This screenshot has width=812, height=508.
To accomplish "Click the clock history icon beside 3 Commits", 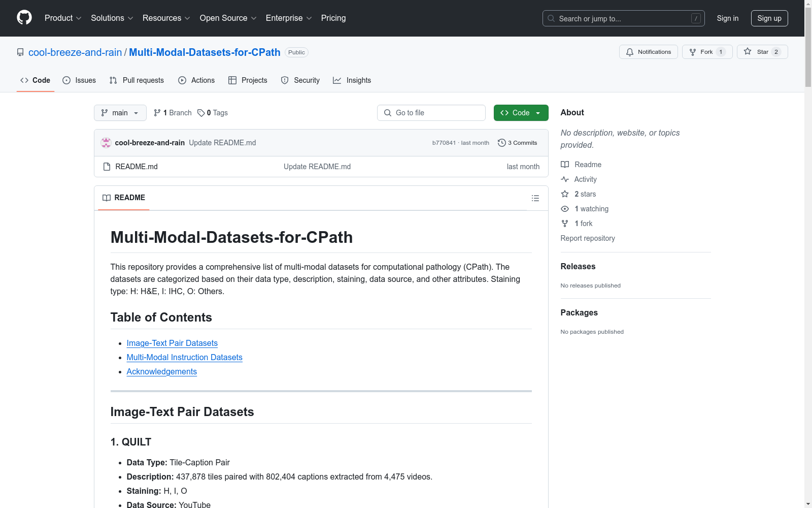I will [502, 143].
